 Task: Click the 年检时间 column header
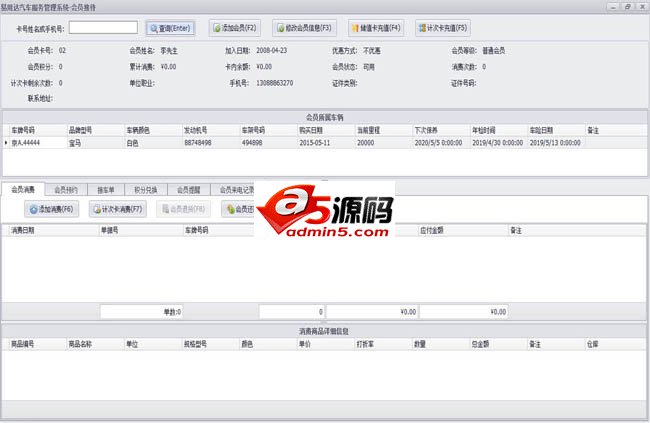[x=499, y=130]
